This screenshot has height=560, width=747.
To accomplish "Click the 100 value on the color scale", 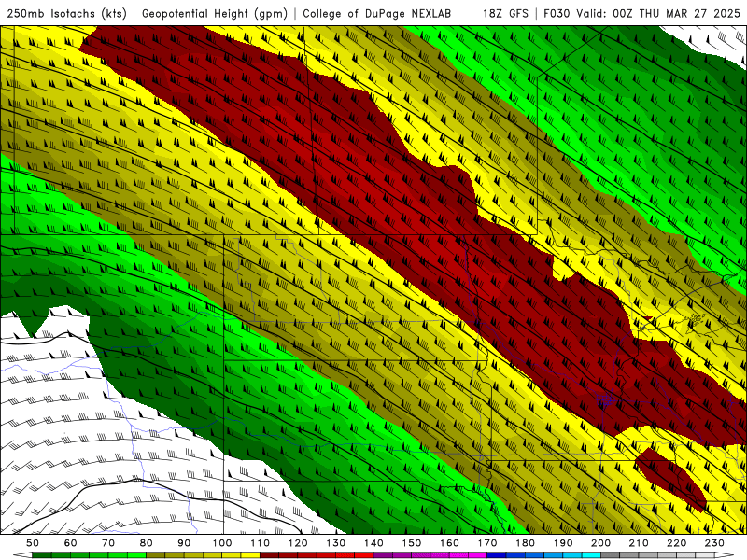I will [x=222, y=543].
